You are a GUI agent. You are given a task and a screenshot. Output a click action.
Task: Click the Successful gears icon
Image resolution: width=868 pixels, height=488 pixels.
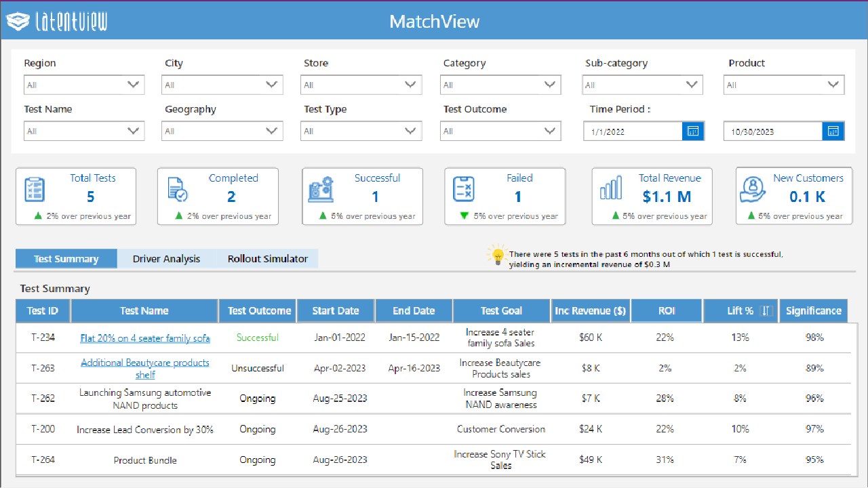(320, 190)
